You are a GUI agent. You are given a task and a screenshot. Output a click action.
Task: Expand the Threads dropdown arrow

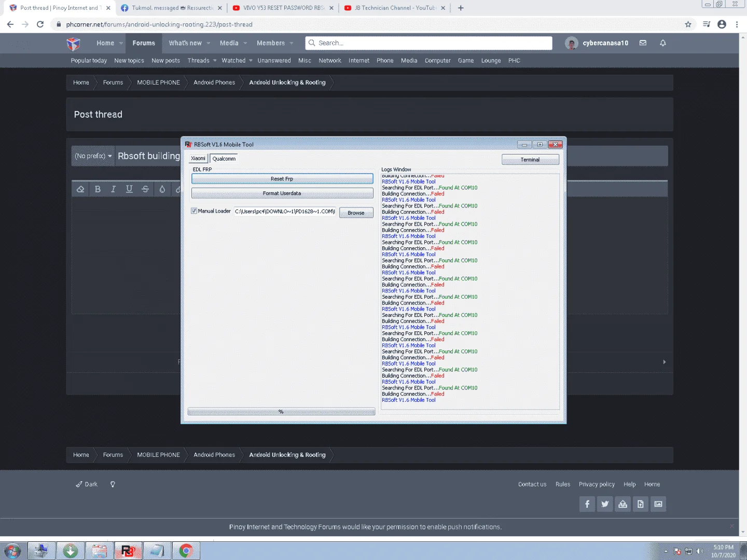[215, 61]
